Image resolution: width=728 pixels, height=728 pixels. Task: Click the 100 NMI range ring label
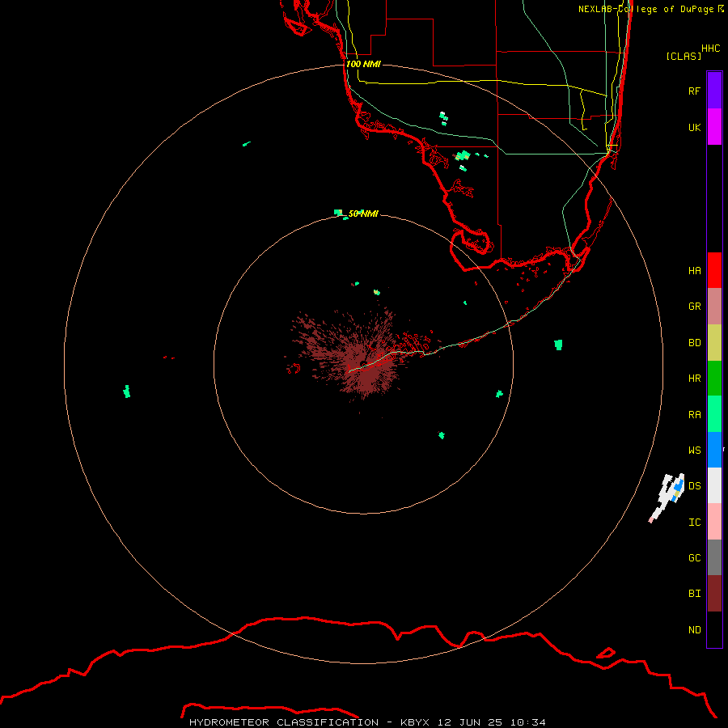[363, 64]
